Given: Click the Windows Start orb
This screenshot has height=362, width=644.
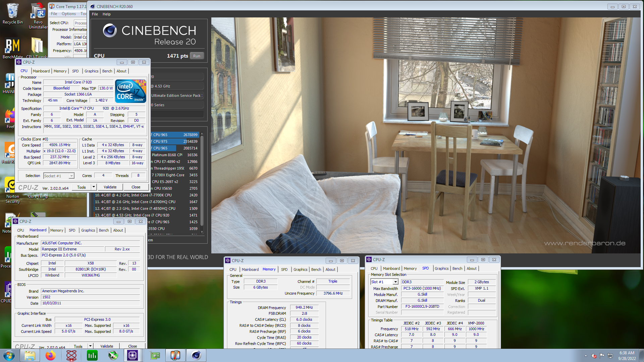Looking at the screenshot, I should pyautogui.click(x=9, y=355).
